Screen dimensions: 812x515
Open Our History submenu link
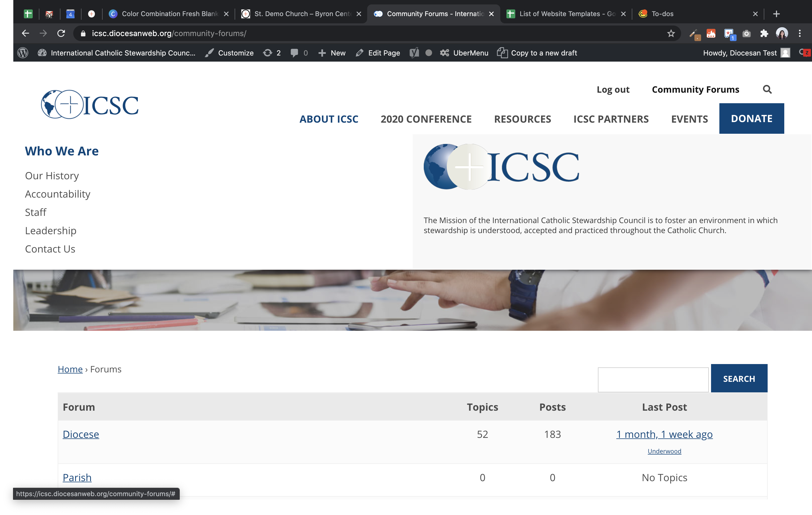[52, 176]
